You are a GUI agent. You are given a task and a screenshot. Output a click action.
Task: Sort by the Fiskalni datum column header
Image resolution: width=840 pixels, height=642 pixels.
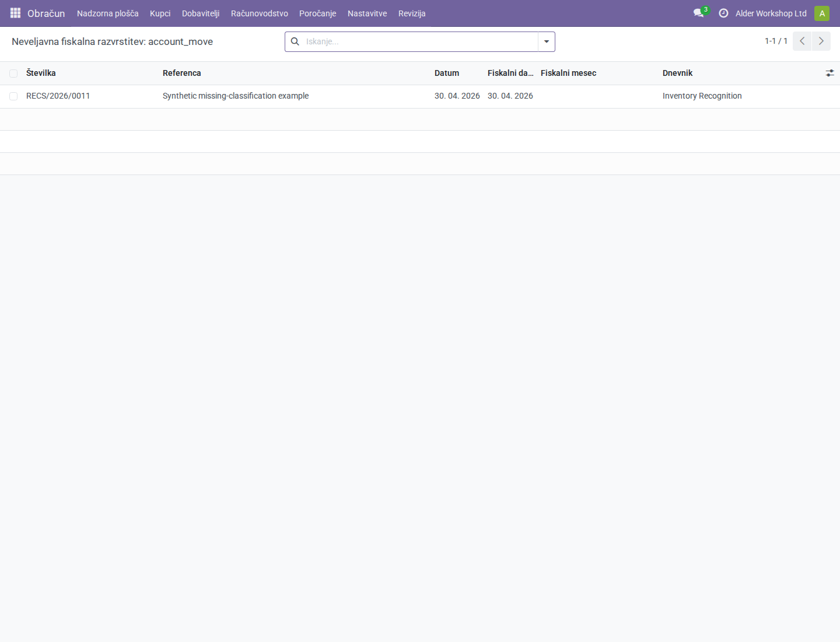click(x=510, y=73)
